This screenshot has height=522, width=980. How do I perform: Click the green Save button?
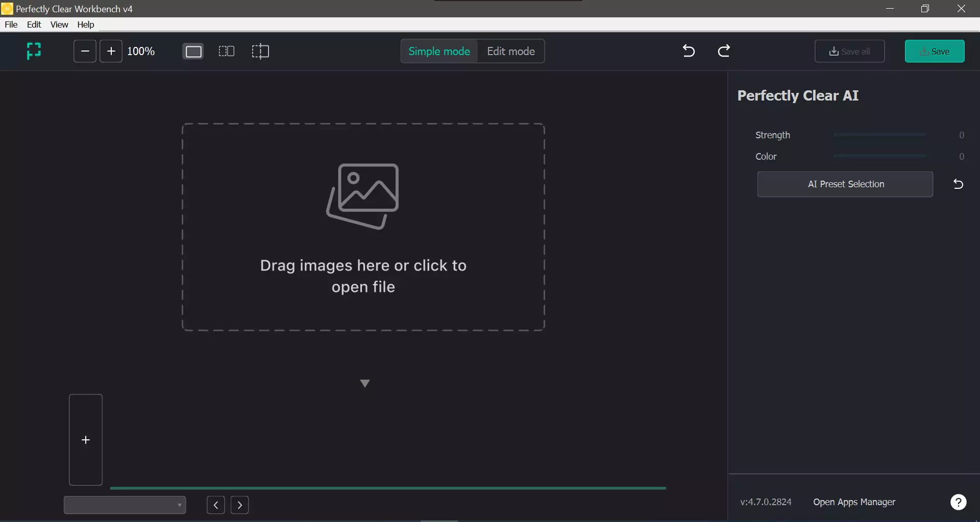pyautogui.click(x=935, y=51)
